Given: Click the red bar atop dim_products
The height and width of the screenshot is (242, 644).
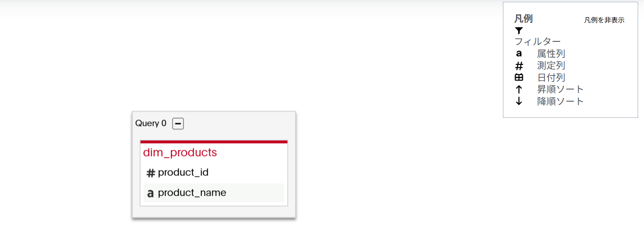Looking at the screenshot, I should (214, 142).
